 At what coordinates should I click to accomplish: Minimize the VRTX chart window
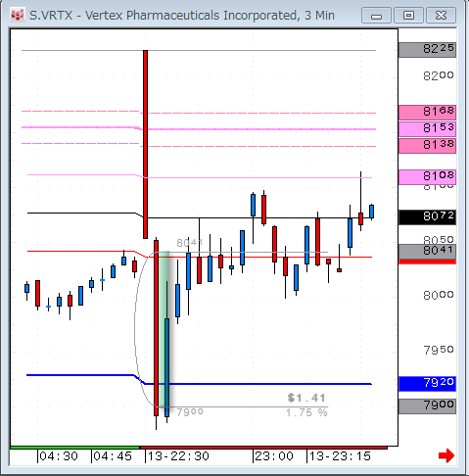pos(376,16)
